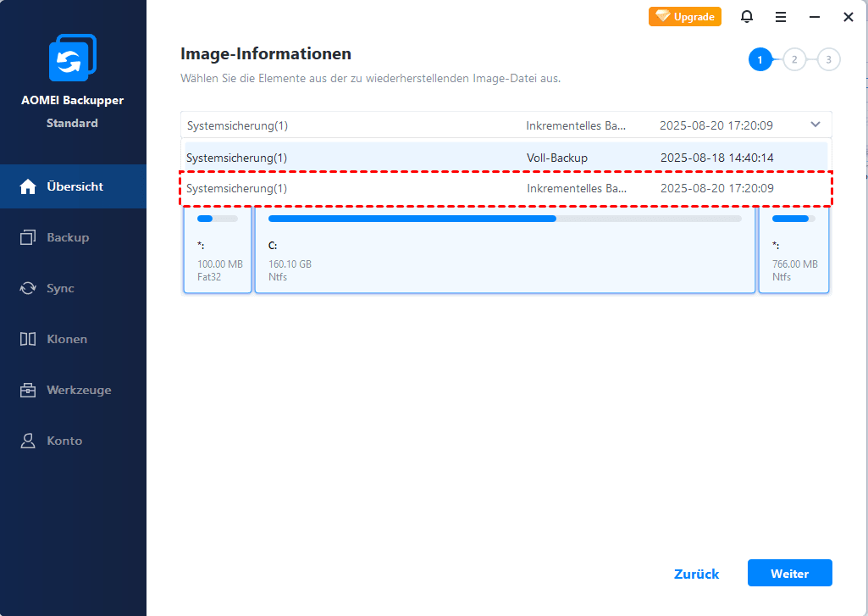Click the Fat32 partition usage bar
Screen dimensions: 868x616
tap(218, 219)
